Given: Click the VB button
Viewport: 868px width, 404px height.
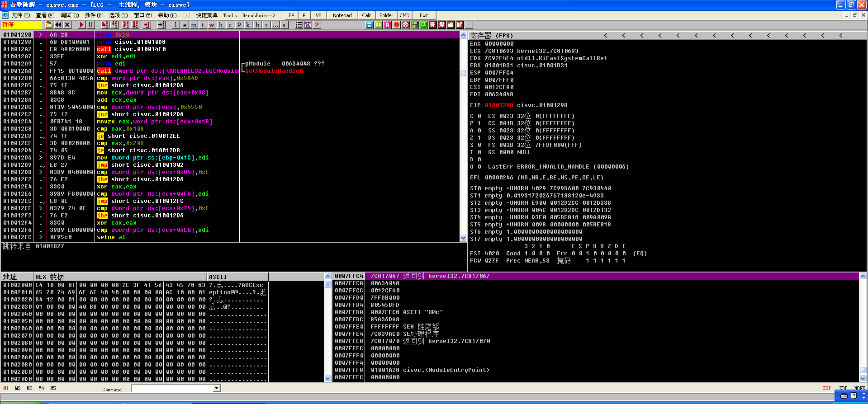Looking at the screenshot, I should click(318, 15).
